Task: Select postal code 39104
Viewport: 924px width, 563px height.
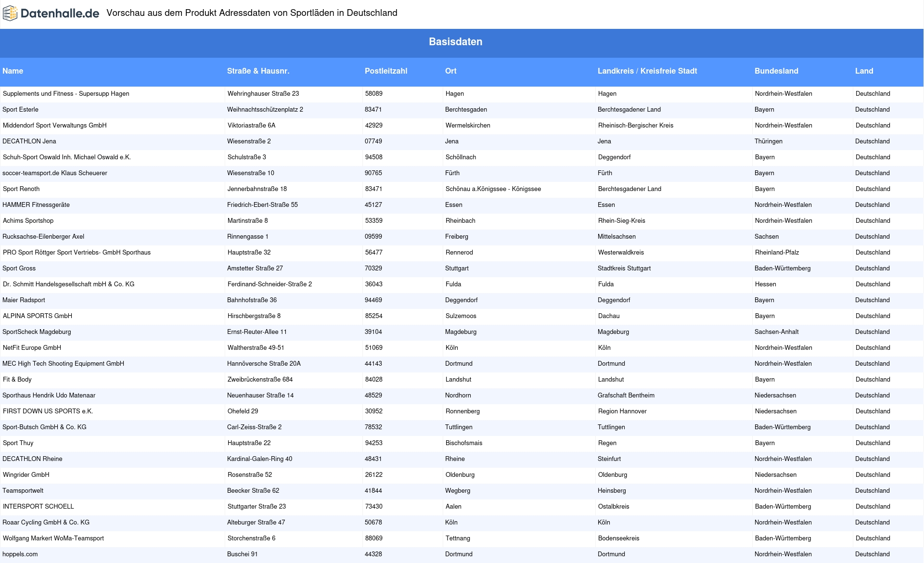Action: [x=373, y=332]
